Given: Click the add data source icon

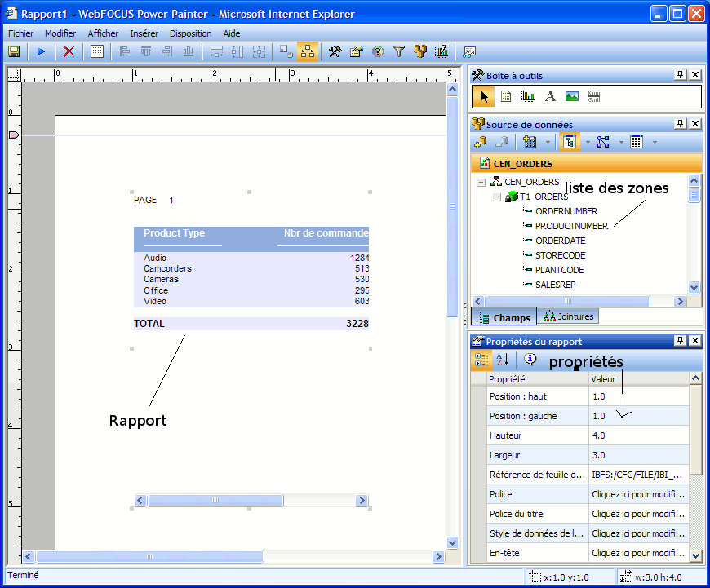Looking at the screenshot, I should pyautogui.click(x=481, y=142).
